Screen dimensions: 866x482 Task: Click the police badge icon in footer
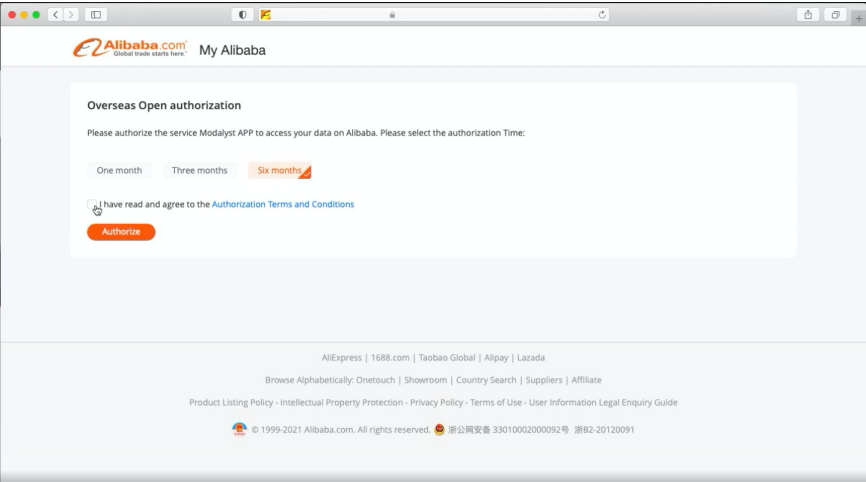(x=440, y=430)
